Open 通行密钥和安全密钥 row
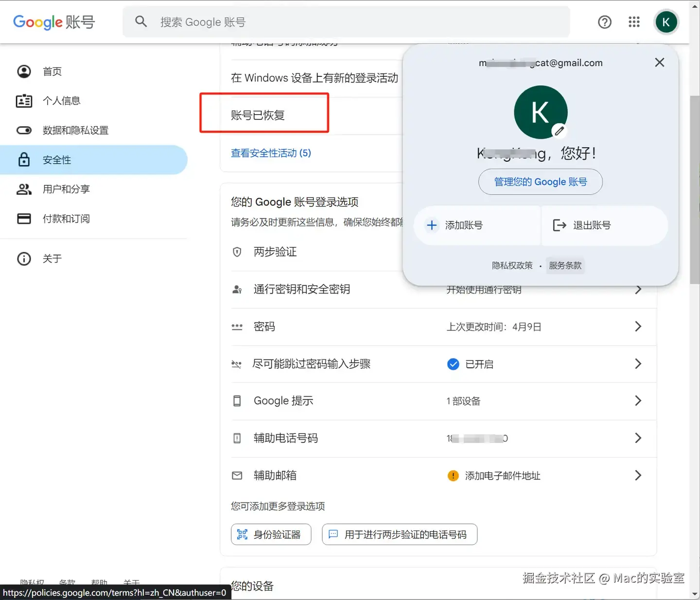This screenshot has width=700, height=600. (x=444, y=290)
